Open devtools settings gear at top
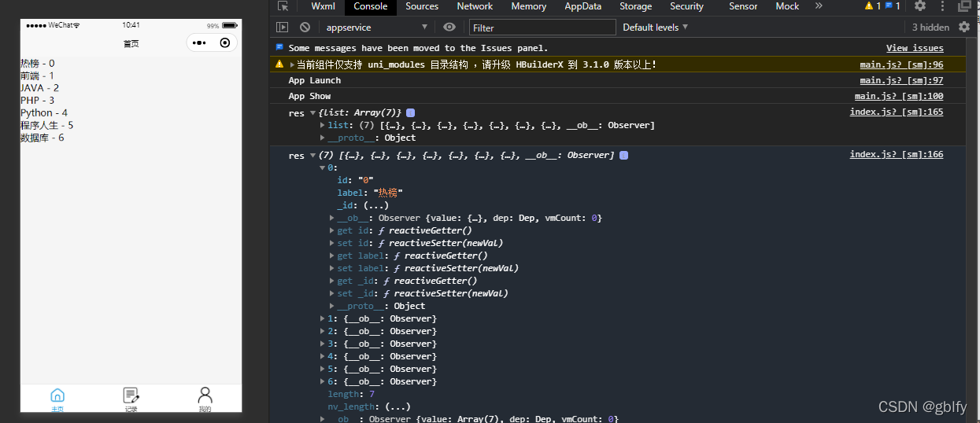980x423 pixels. [x=919, y=6]
